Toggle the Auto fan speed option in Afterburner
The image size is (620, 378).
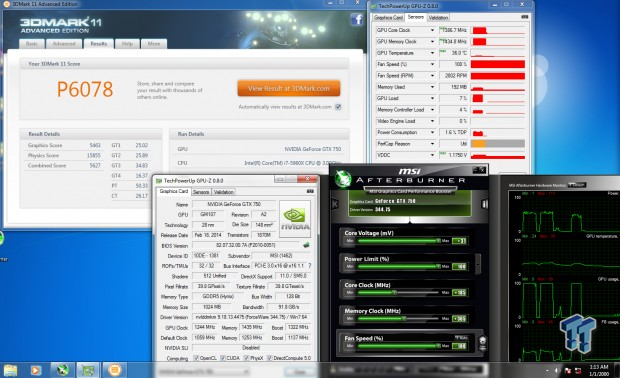click(461, 337)
